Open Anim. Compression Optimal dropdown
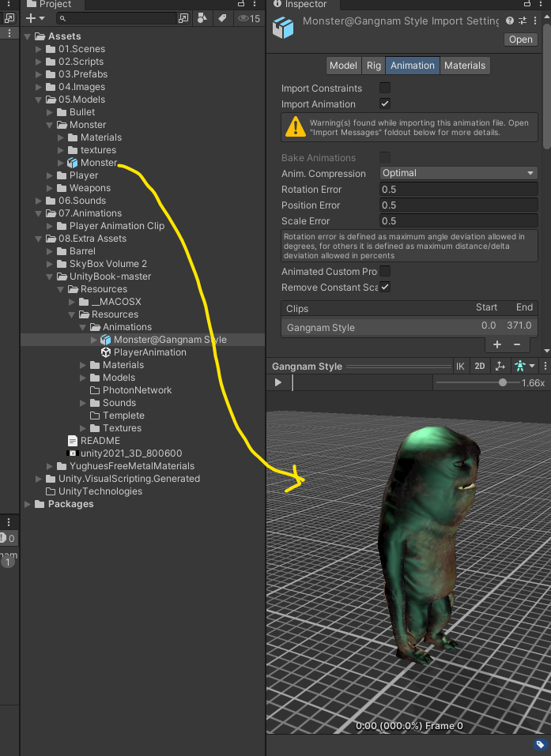551x756 pixels. coord(459,173)
